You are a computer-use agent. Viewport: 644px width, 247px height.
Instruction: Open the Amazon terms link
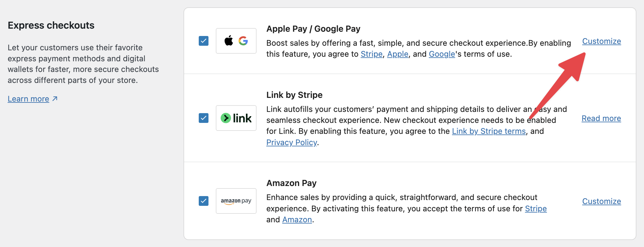click(x=297, y=220)
